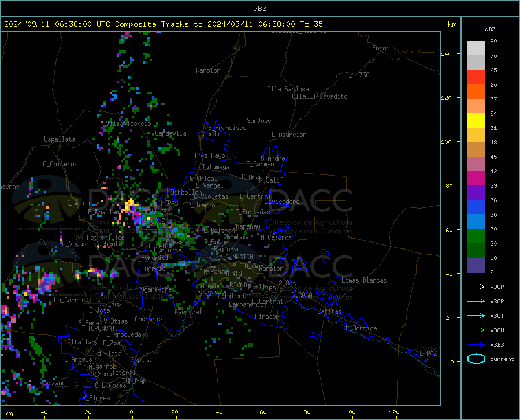Select the 'Clla.SanJose' location label
The height and width of the screenshot is (420, 520).
[x=288, y=89]
